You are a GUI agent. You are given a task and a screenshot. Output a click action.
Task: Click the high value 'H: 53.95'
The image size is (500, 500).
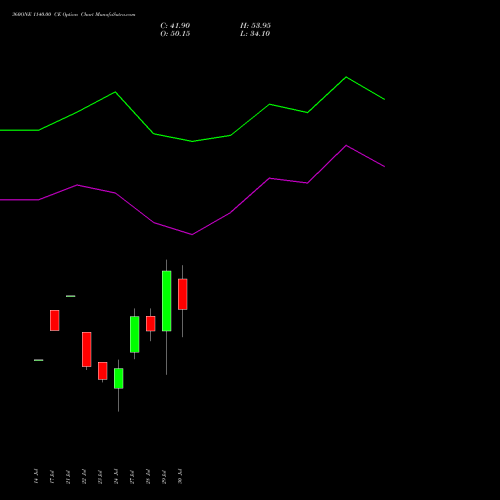pos(255,26)
